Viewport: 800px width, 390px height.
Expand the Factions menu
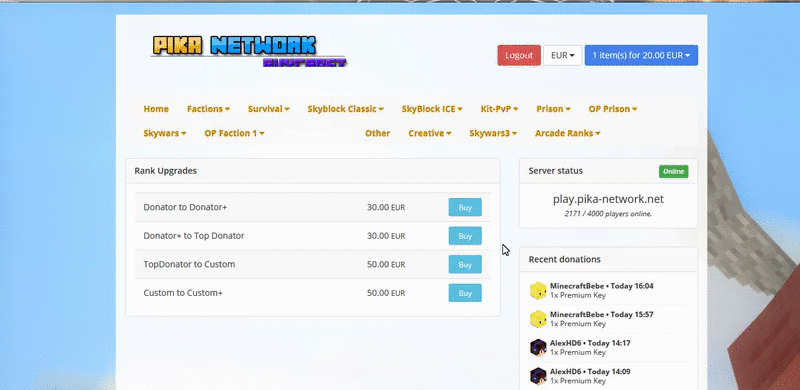208,109
